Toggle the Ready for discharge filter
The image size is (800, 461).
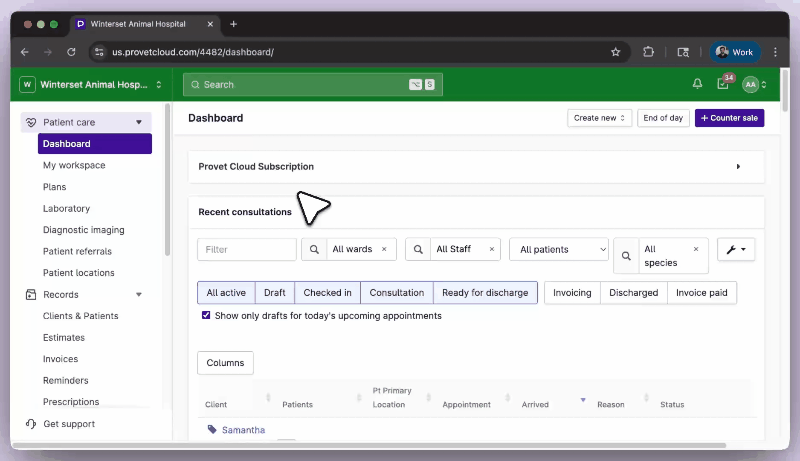tap(485, 293)
